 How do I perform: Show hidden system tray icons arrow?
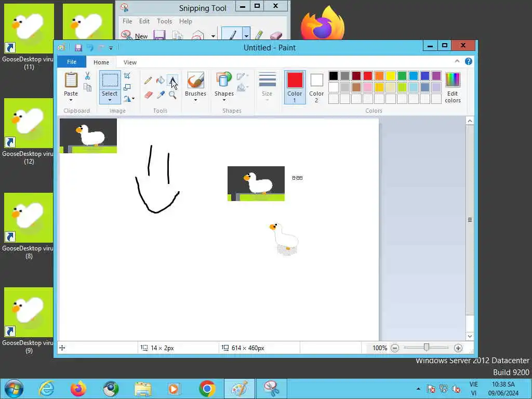click(418, 389)
